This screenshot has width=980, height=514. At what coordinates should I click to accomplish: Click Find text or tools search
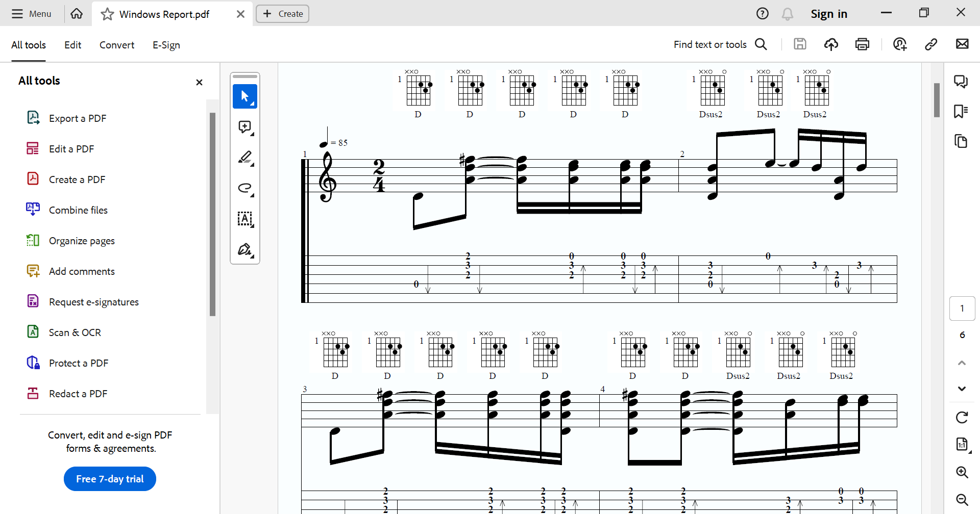(x=720, y=44)
